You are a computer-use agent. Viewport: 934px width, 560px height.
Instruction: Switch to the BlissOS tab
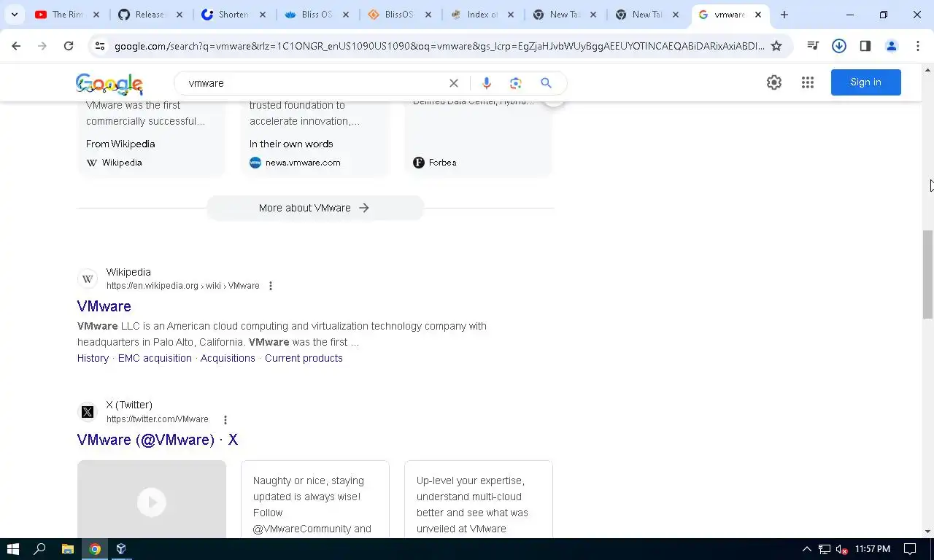pos(398,15)
